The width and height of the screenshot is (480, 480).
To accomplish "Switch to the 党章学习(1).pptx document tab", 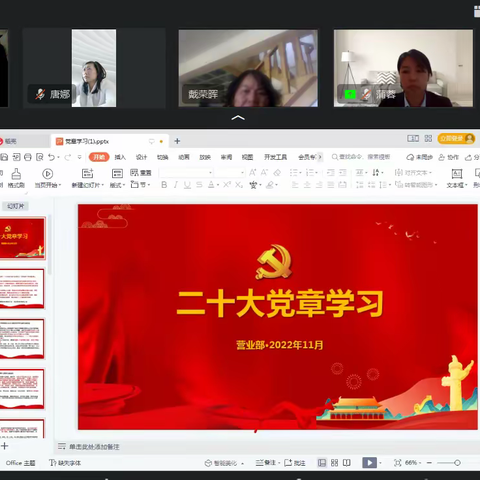I will [110, 141].
